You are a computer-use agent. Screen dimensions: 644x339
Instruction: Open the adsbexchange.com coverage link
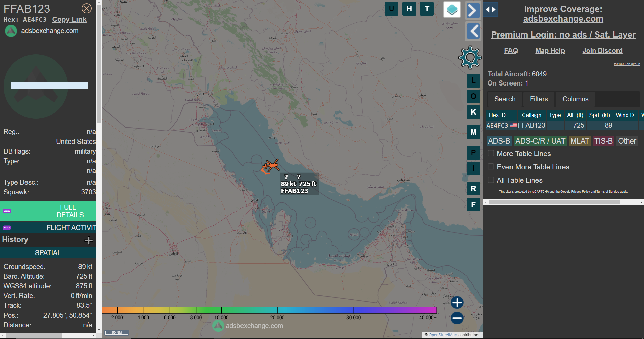(563, 19)
